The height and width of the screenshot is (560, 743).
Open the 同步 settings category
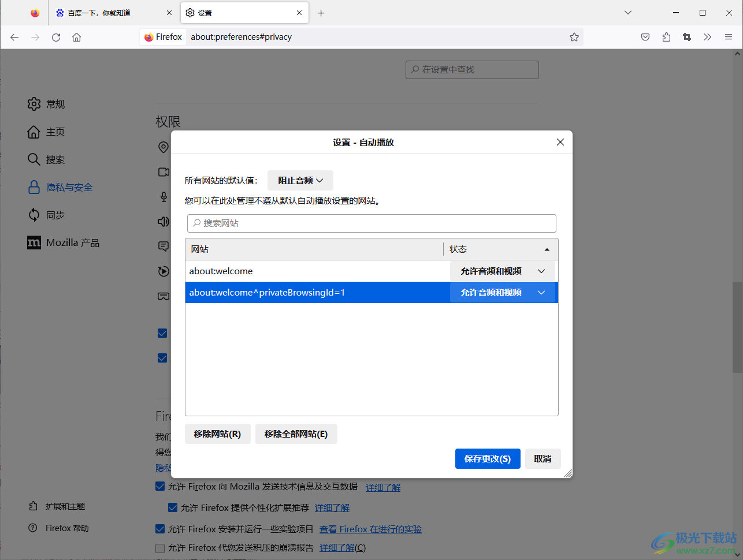pyautogui.click(x=46, y=215)
